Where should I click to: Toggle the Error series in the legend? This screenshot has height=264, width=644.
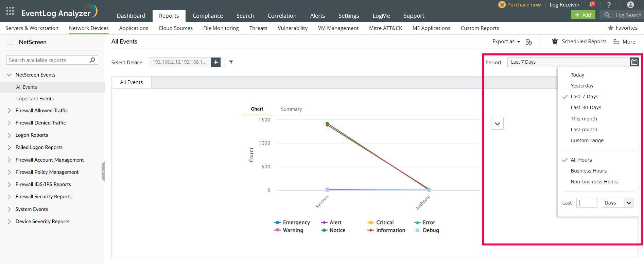424,222
